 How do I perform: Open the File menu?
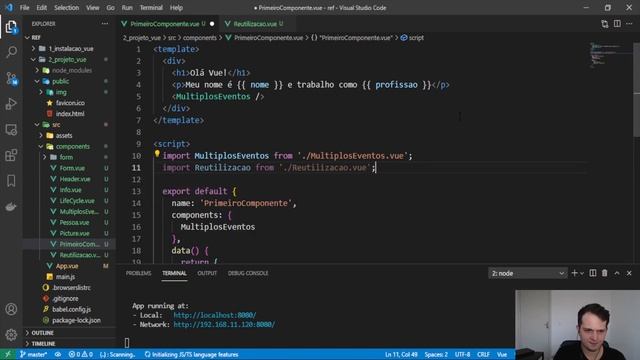(x=24, y=7)
